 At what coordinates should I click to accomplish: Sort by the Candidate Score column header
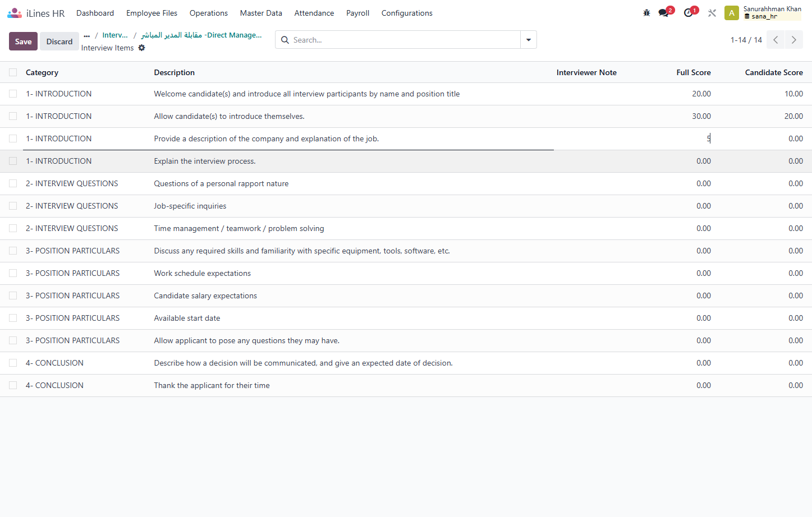774,72
